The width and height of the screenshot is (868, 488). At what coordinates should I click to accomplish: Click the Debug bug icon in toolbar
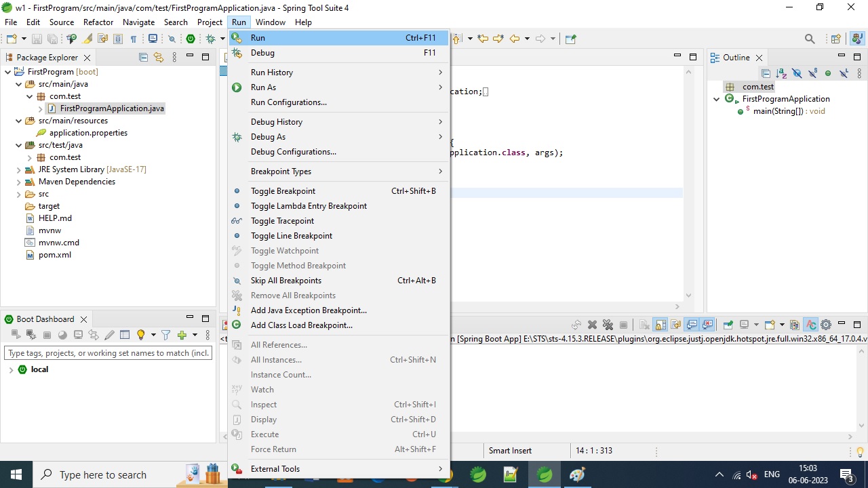point(210,39)
